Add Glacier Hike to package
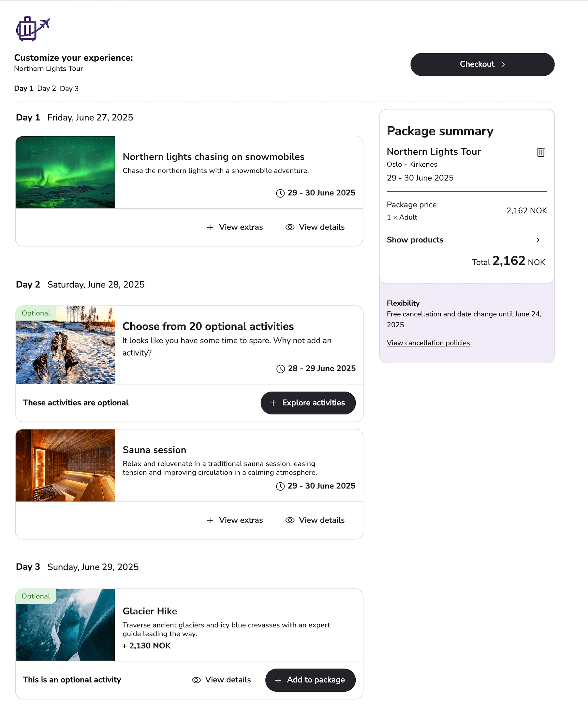The width and height of the screenshot is (588, 723). [310, 680]
